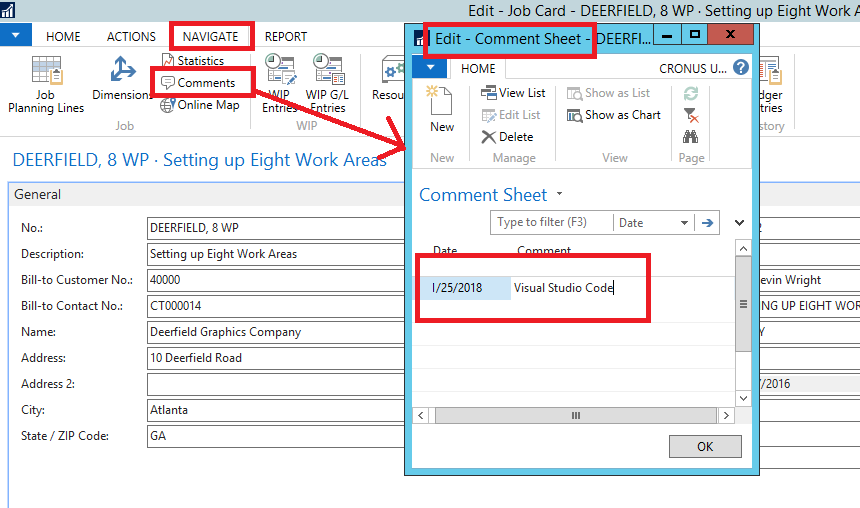
Task: Click Show as List in Comment Sheet
Action: (608, 93)
